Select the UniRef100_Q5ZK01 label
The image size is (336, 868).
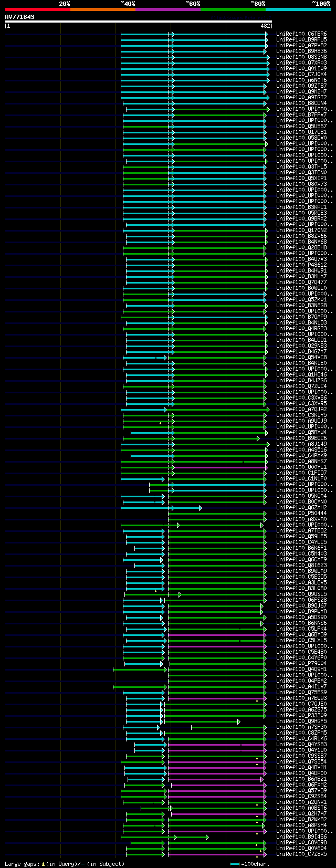[301, 300]
